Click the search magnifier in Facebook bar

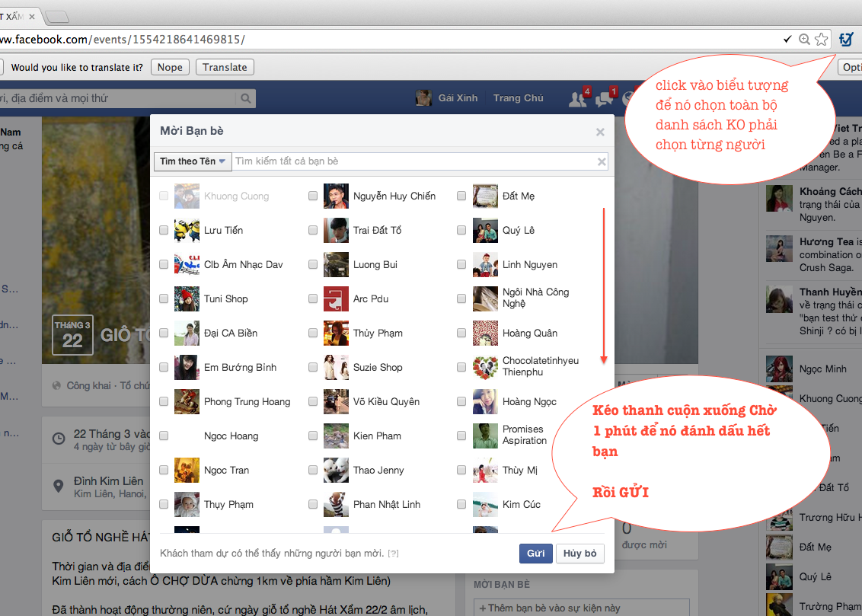coord(245,98)
